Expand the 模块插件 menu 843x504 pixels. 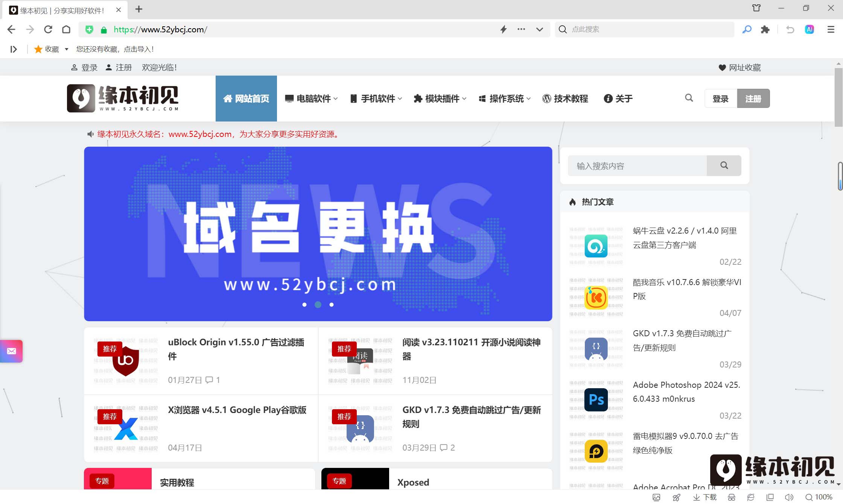440,99
